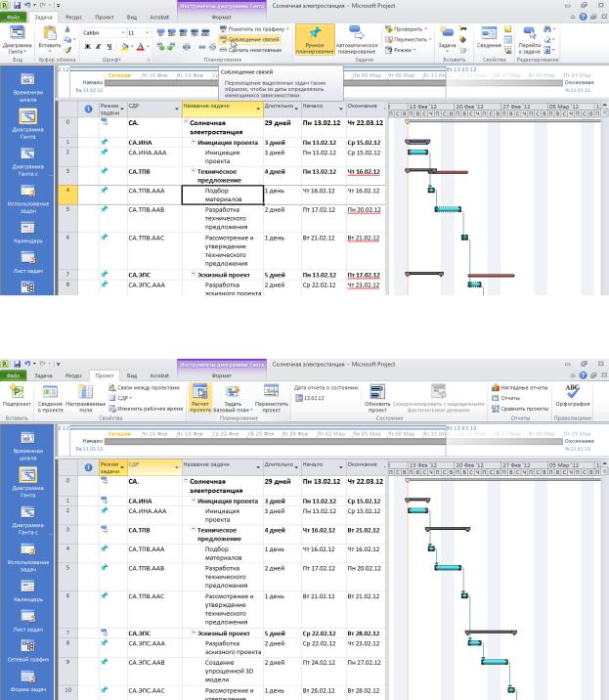Click the Gantt bar of task 5 in lower window

coord(448,567)
